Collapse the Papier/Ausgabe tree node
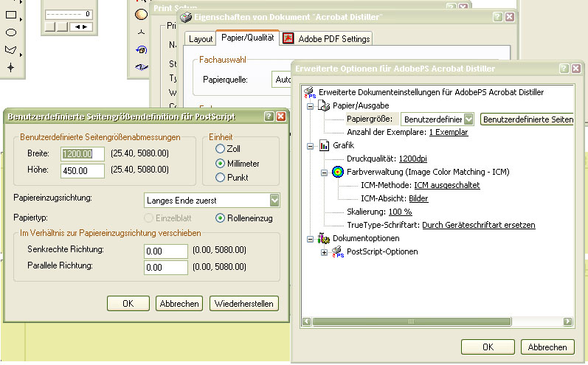This screenshot has height=365, width=588. click(310, 106)
